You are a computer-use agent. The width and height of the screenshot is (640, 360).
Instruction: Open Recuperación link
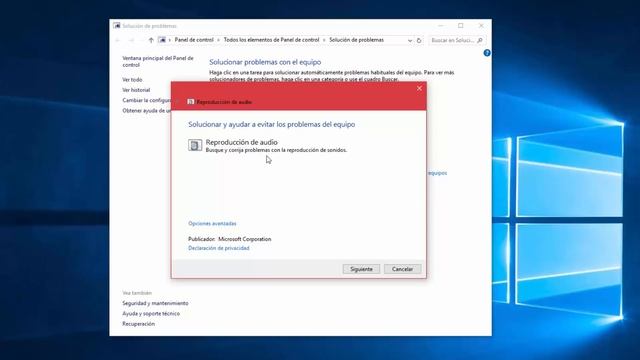pyautogui.click(x=138, y=324)
